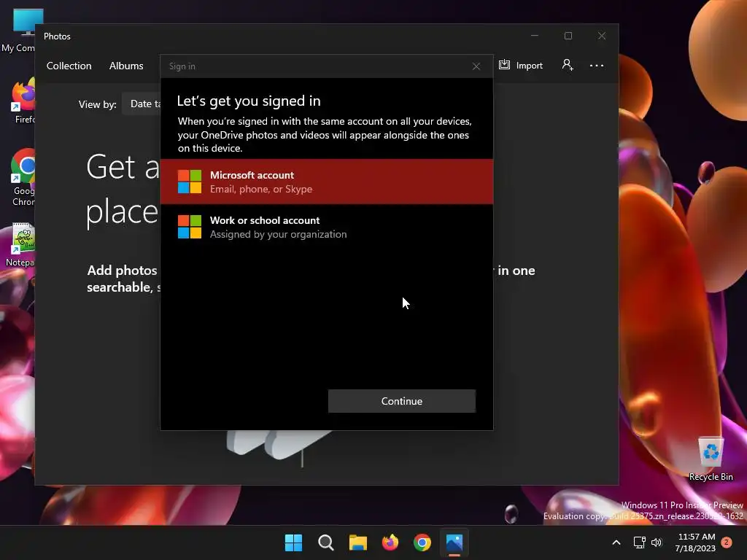The image size is (747, 560).
Task: Select the Google Chrome desktop shortcut
Action: click(23, 178)
